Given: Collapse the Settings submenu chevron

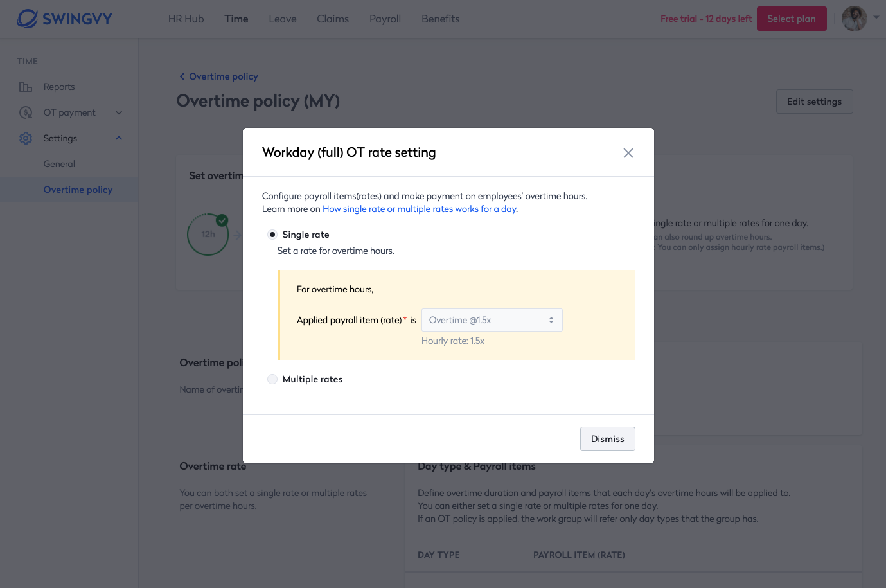Looking at the screenshot, I should coord(119,138).
